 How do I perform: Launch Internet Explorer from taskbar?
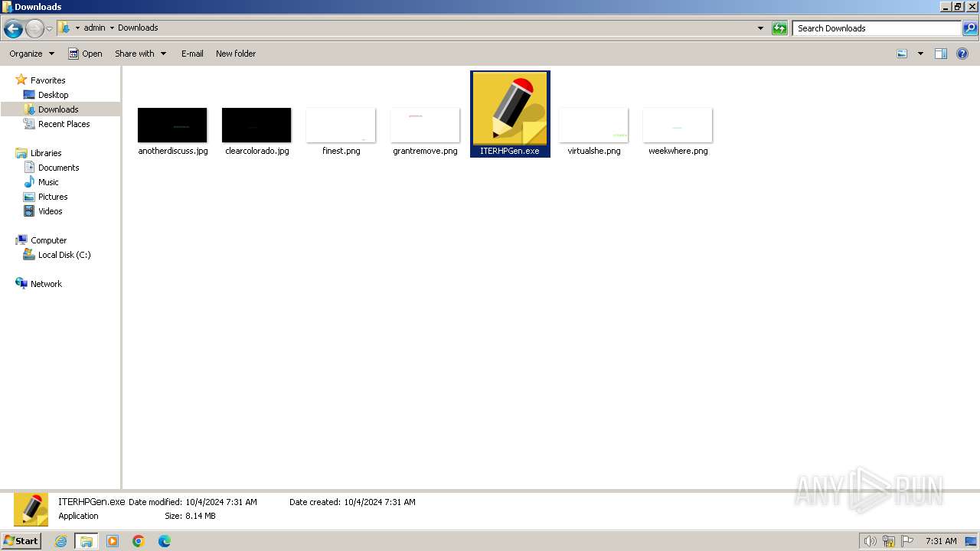[x=60, y=541]
